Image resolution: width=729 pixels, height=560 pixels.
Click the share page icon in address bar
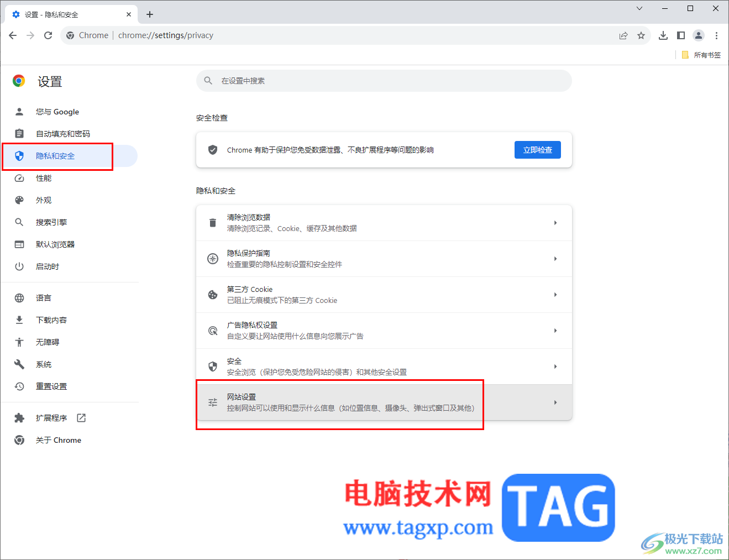tap(623, 35)
